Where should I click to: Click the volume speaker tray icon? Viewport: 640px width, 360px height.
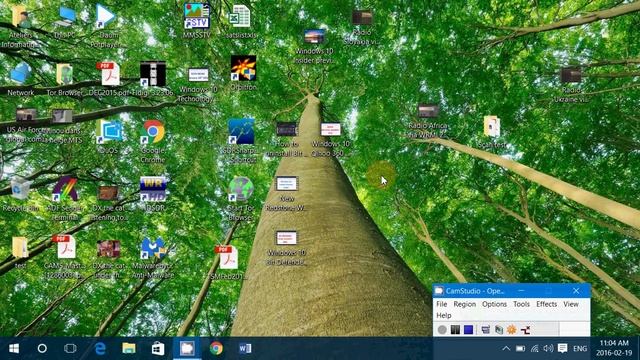pos(548,349)
